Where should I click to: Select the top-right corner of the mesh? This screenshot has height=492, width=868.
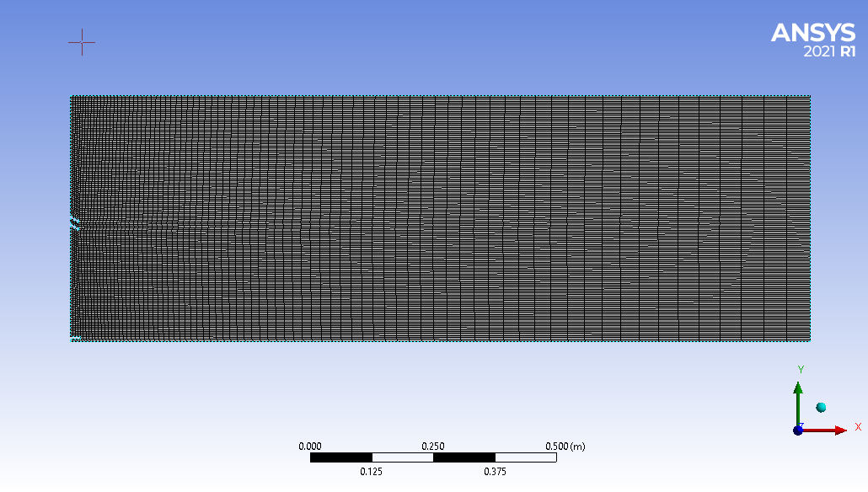(810, 96)
